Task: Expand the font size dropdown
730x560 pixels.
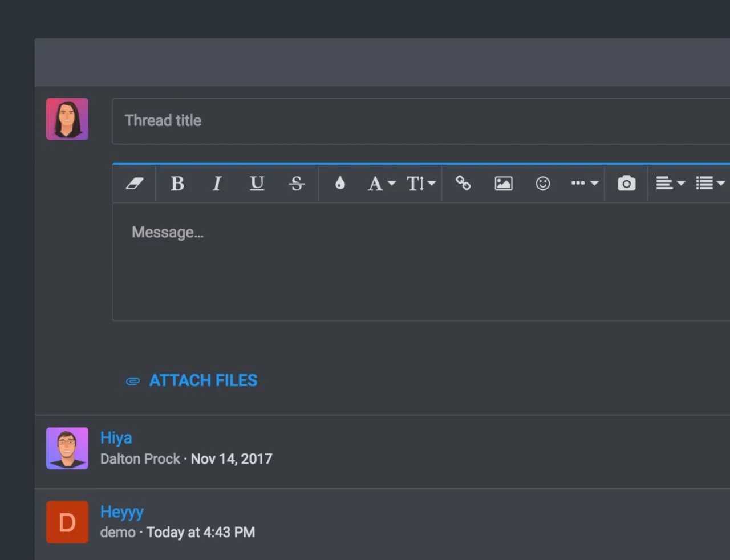Action: click(x=420, y=184)
